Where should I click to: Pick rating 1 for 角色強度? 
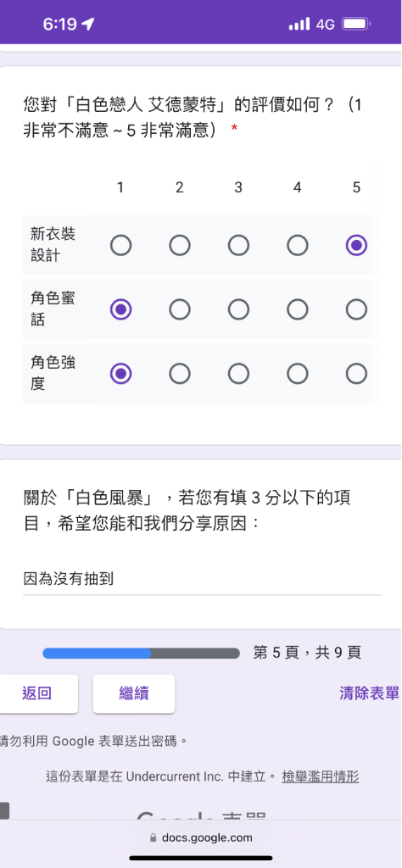[120, 374]
